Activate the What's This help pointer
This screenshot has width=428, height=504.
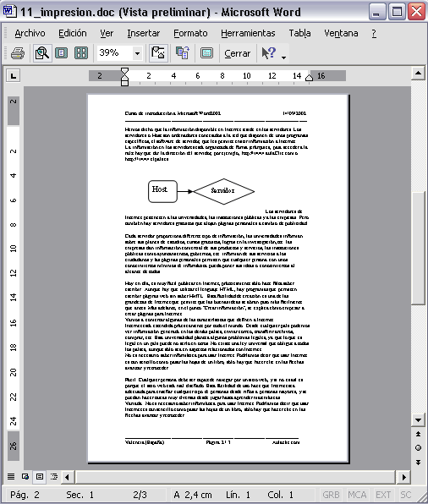click(x=268, y=53)
